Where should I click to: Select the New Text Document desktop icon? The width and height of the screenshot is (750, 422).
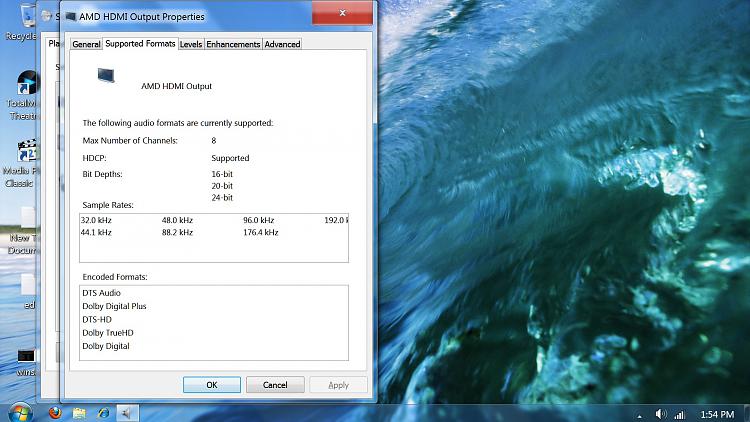(22, 231)
